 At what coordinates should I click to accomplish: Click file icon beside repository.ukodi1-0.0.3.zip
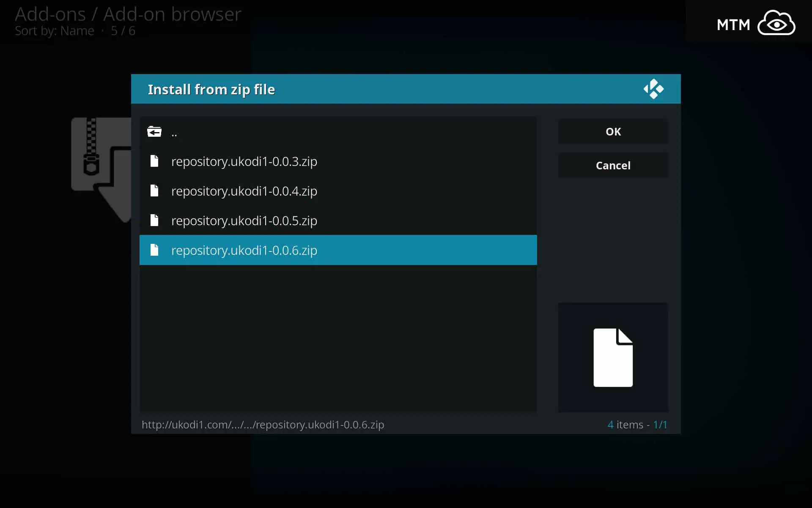(154, 161)
